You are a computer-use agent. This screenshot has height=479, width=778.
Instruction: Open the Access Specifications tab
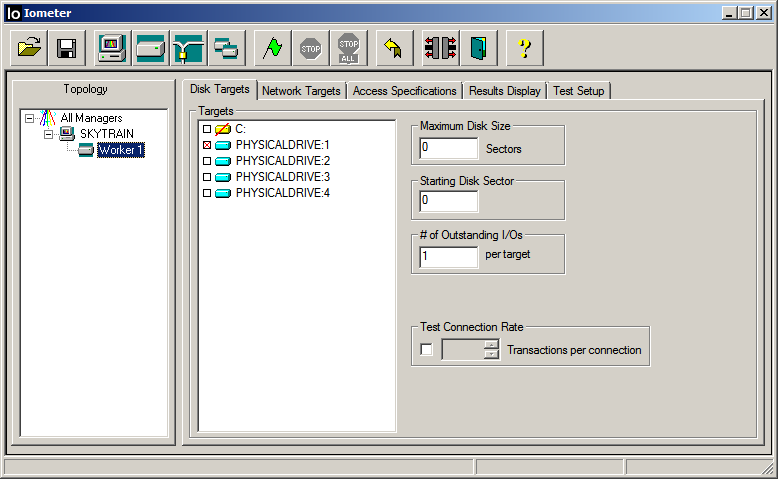pos(404,91)
